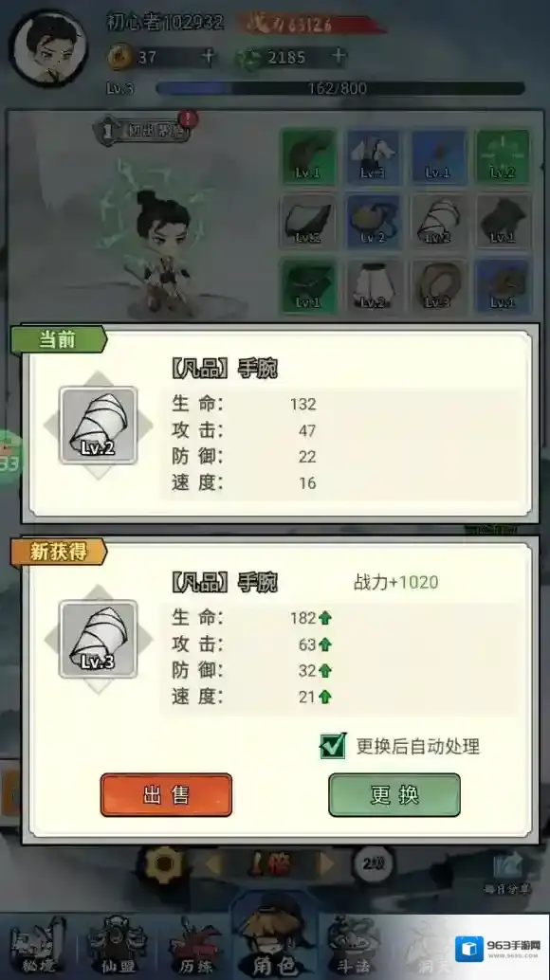The height and width of the screenshot is (980, 550).
Task: Open the player avatar portrait
Action: click(x=48, y=48)
